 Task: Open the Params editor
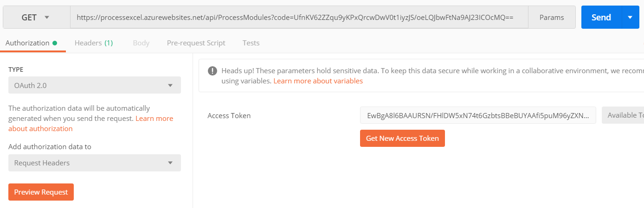point(552,17)
